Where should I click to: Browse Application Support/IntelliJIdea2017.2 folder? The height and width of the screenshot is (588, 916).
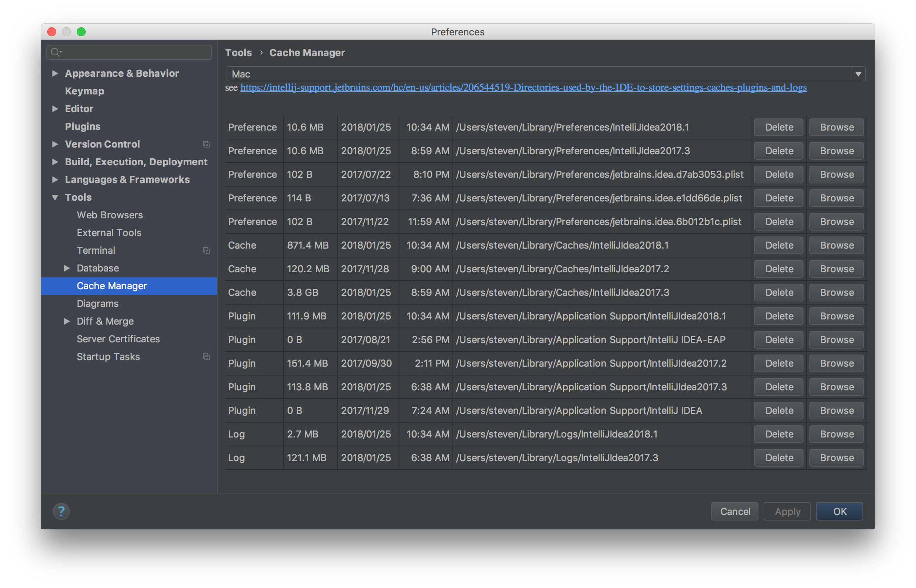point(837,363)
